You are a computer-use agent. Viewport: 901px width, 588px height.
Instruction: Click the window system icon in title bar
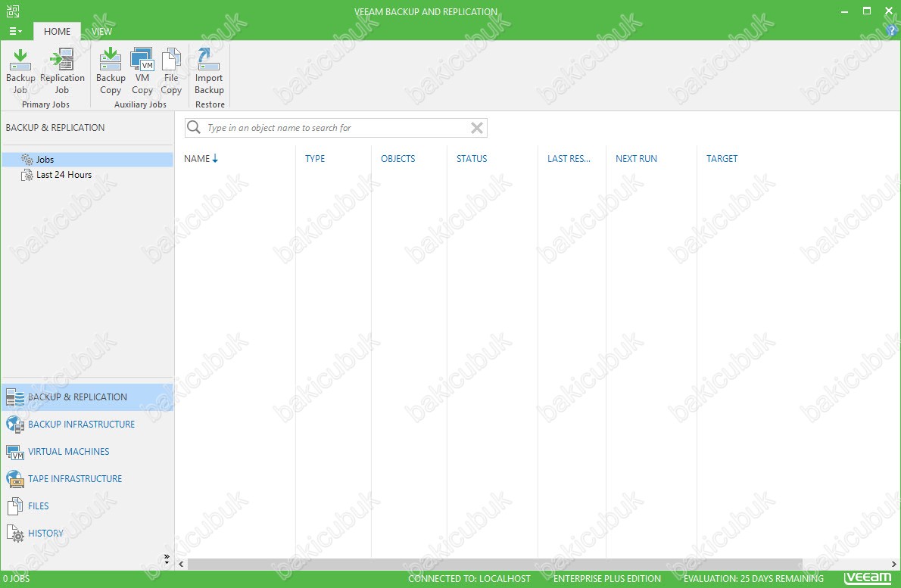(13, 11)
